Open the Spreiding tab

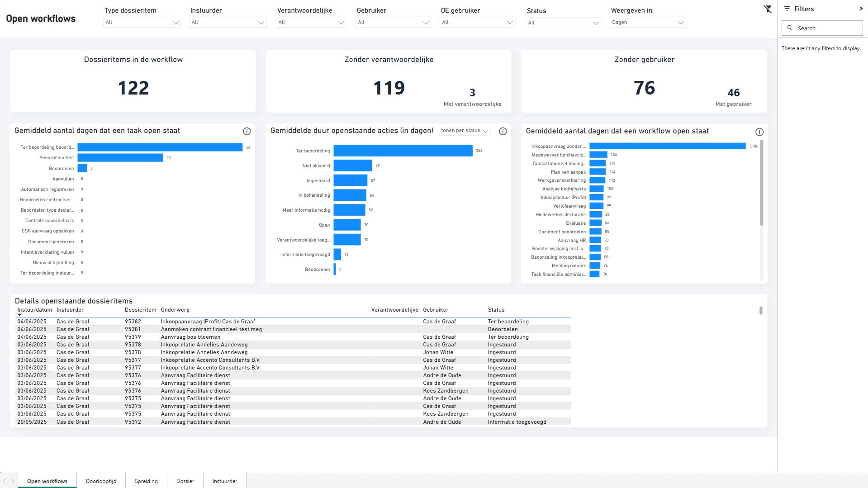[146, 481]
